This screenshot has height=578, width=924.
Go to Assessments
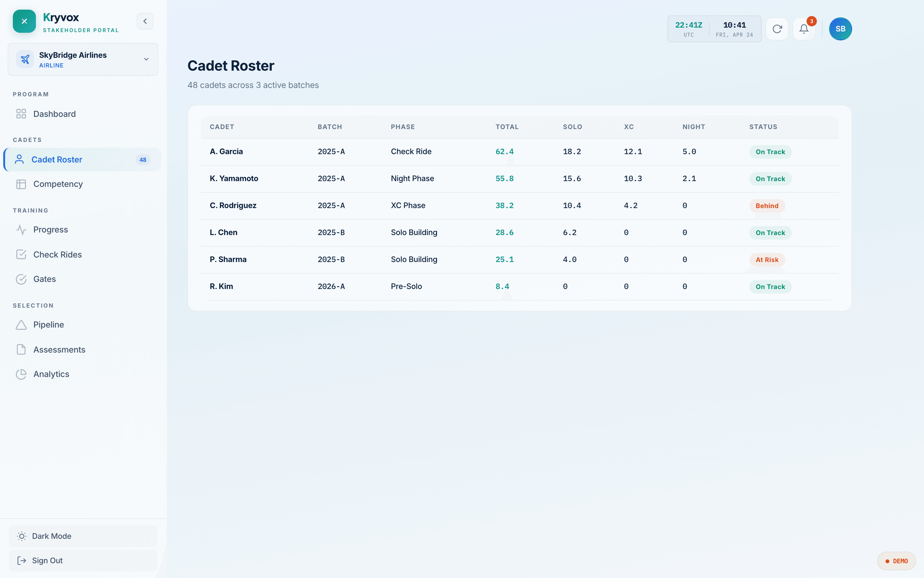(82, 349)
